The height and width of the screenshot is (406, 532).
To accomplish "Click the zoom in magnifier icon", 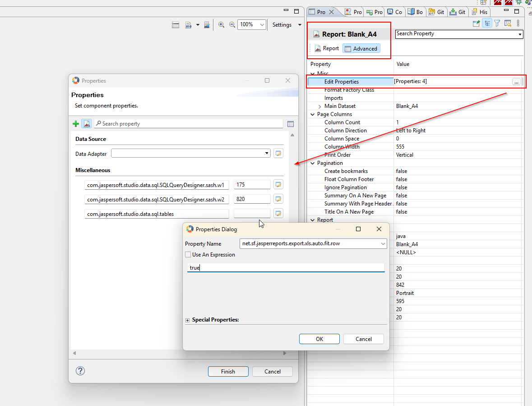I will [x=221, y=25].
